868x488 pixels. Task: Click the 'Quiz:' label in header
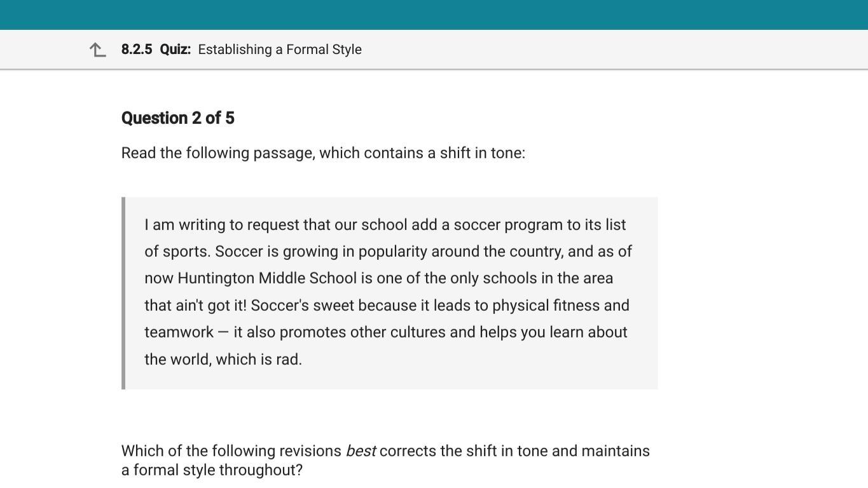(175, 50)
